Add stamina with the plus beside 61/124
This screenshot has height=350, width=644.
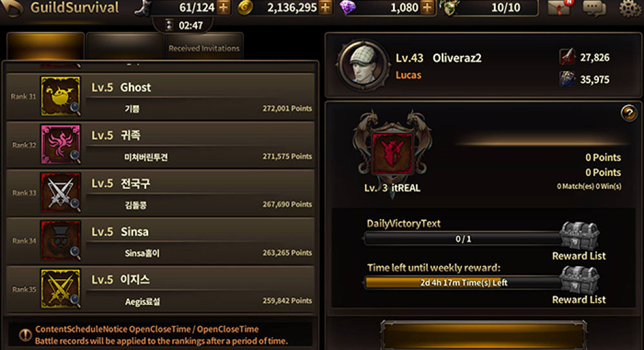pyautogui.click(x=223, y=7)
